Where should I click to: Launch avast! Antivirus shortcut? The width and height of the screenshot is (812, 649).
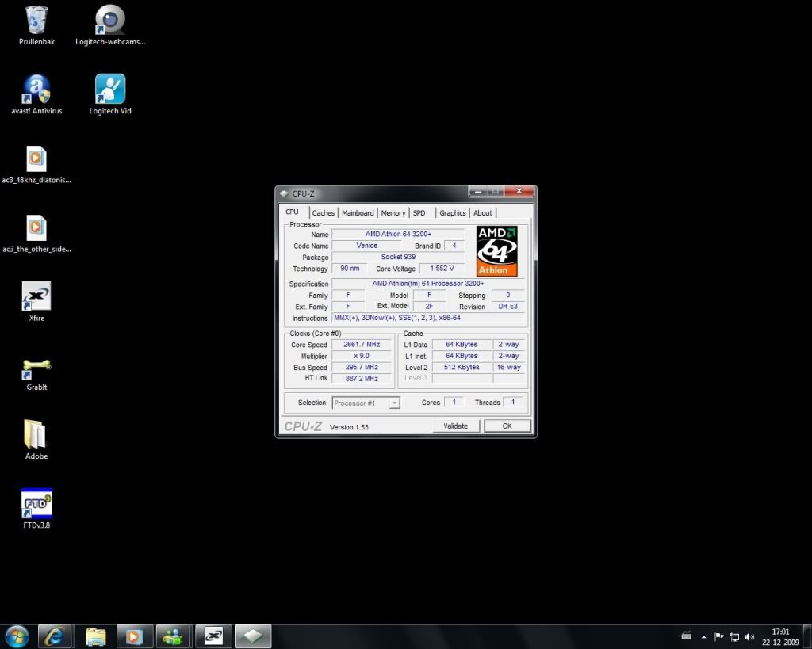point(36,94)
